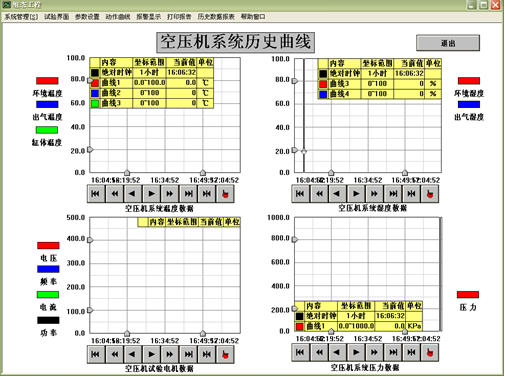This screenshot has height=377, width=505.
Task: Click green 电流 legend swatch
Action: [x=47, y=295]
